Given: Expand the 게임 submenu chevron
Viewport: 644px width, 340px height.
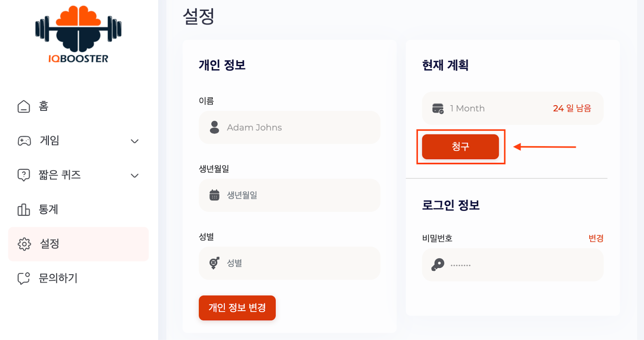Looking at the screenshot, I should pos(135,141).
